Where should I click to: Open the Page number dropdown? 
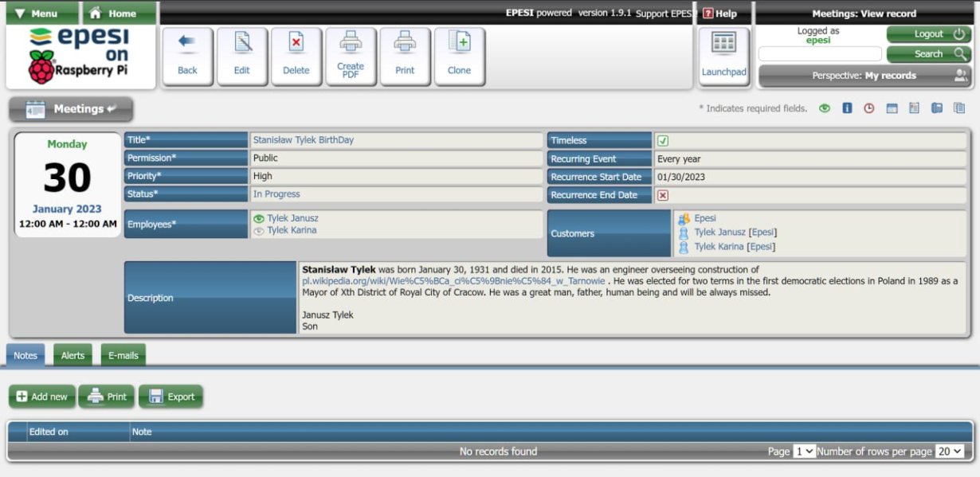pos(804,452)
